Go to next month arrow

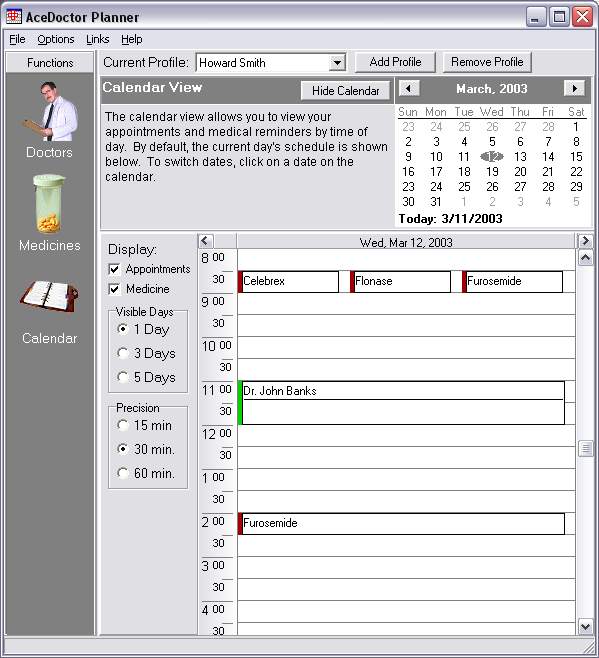[574, 89]
